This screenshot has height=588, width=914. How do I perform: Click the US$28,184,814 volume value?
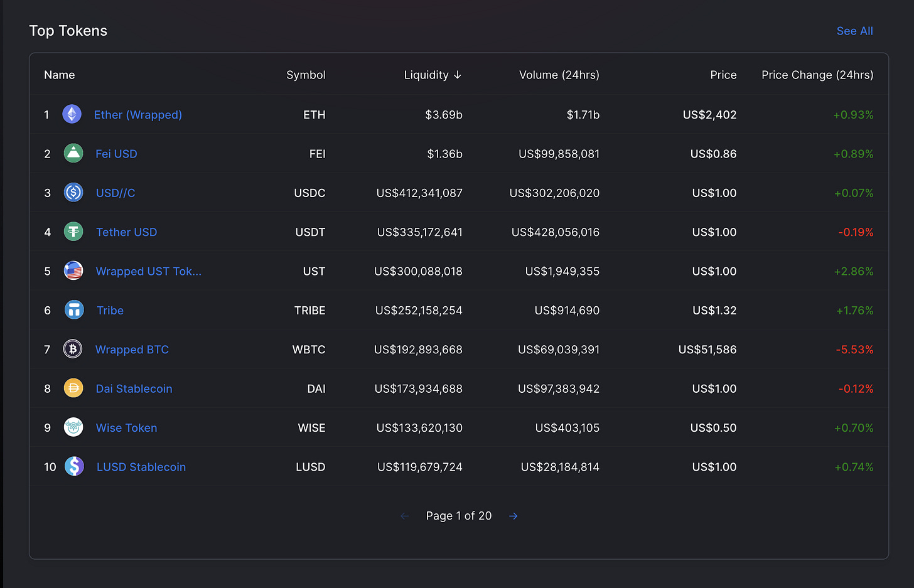pos(560,467)
